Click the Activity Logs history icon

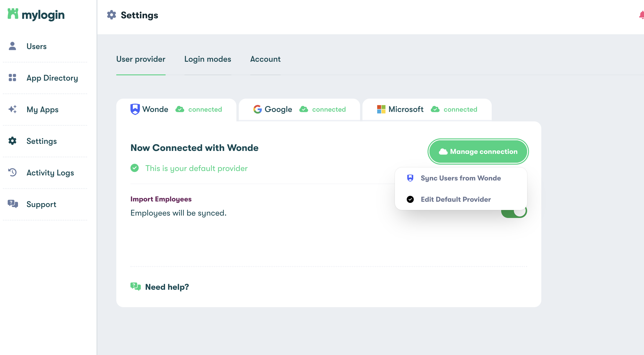[x=12, y=172]
